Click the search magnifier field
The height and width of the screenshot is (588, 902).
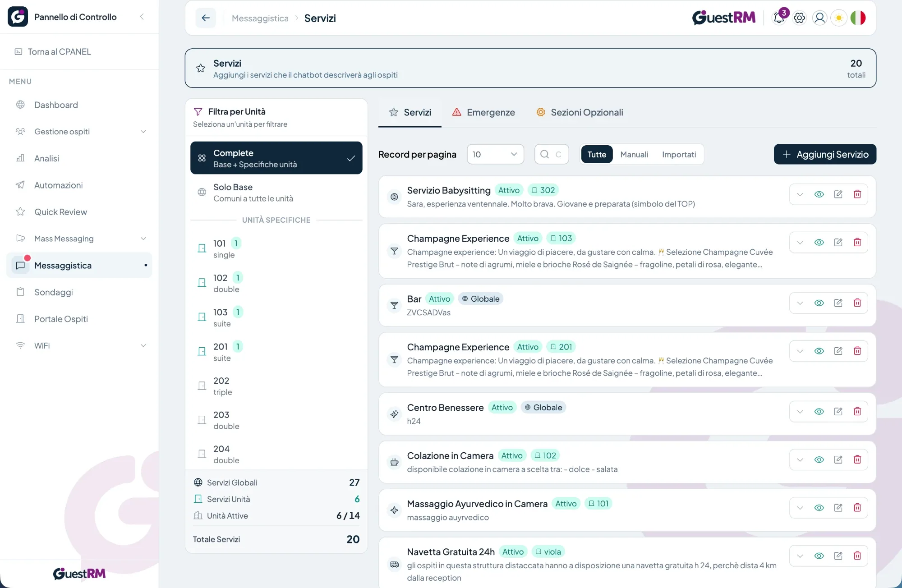tap(552, 154)
